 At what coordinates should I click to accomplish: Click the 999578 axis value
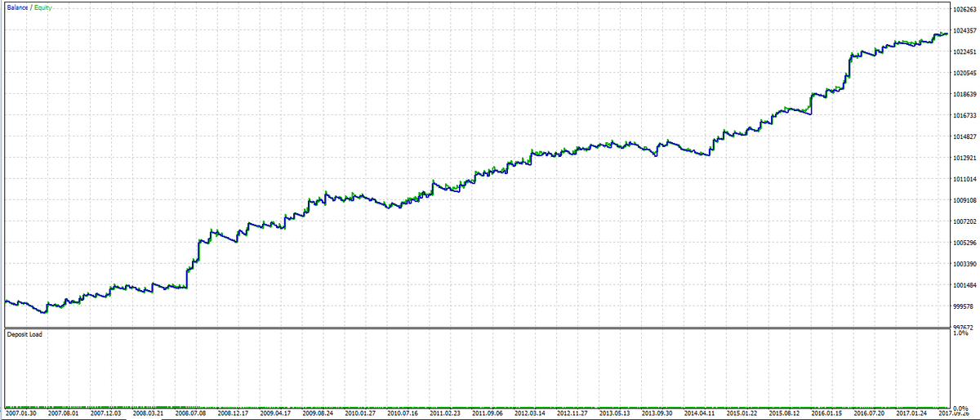[964, 306]
